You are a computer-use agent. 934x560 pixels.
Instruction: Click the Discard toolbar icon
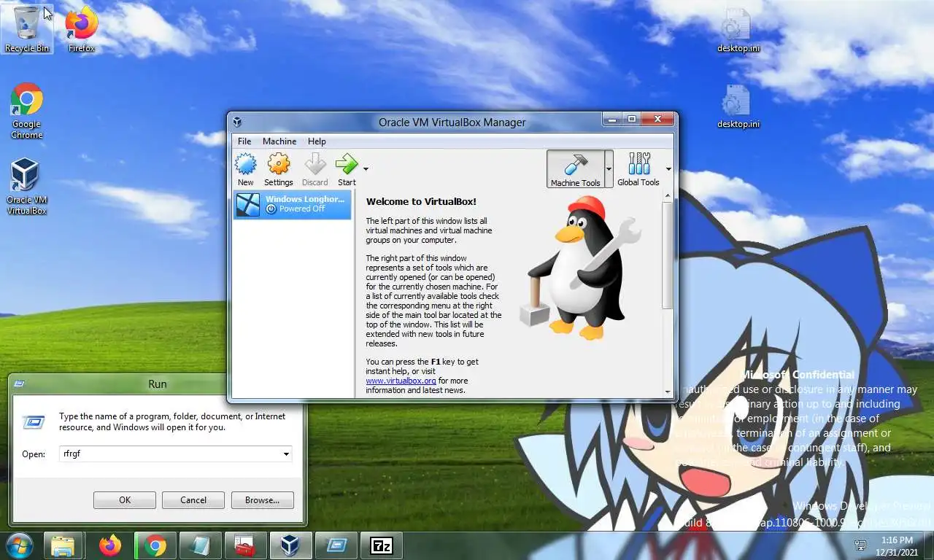(x=315, y=169)
